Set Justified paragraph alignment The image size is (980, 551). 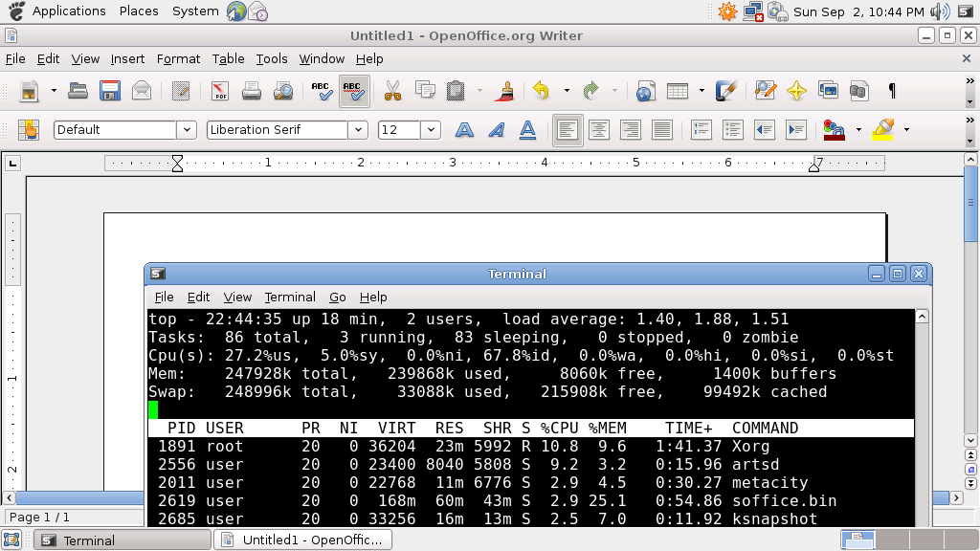point(662,130)
